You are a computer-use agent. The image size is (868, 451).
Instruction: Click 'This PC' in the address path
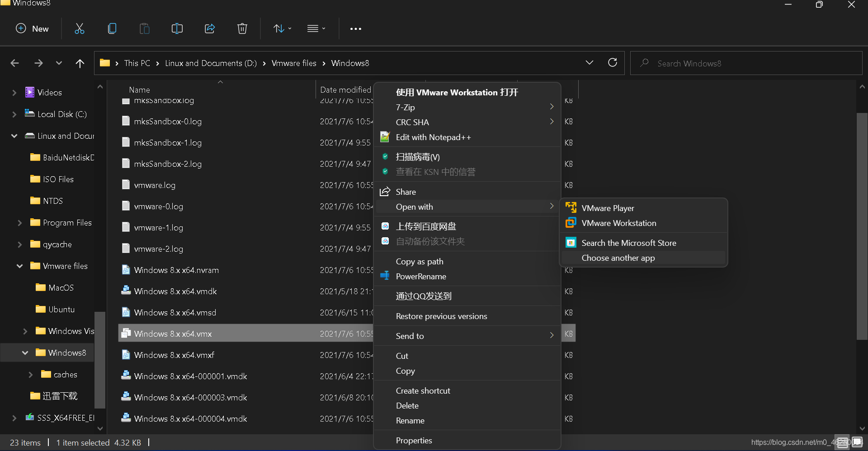tap(137, 63)
